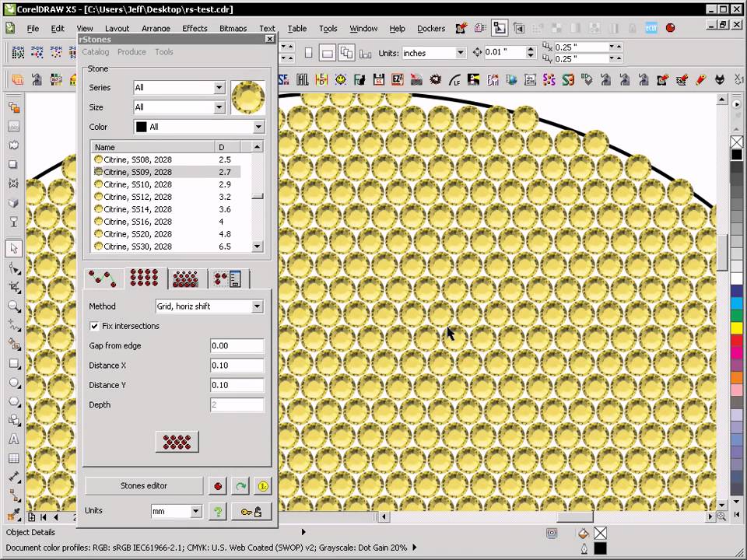Click the yellow info icon in rStones
747x560 pixels.
click(x=263, y=486)
